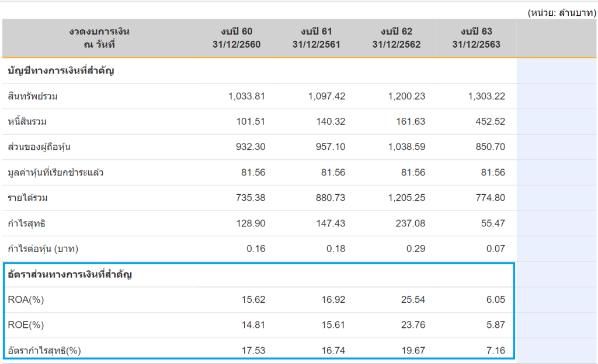Click the งบปี 62 column header
Viewport: 598px width, 364px height.
(396, 38)
